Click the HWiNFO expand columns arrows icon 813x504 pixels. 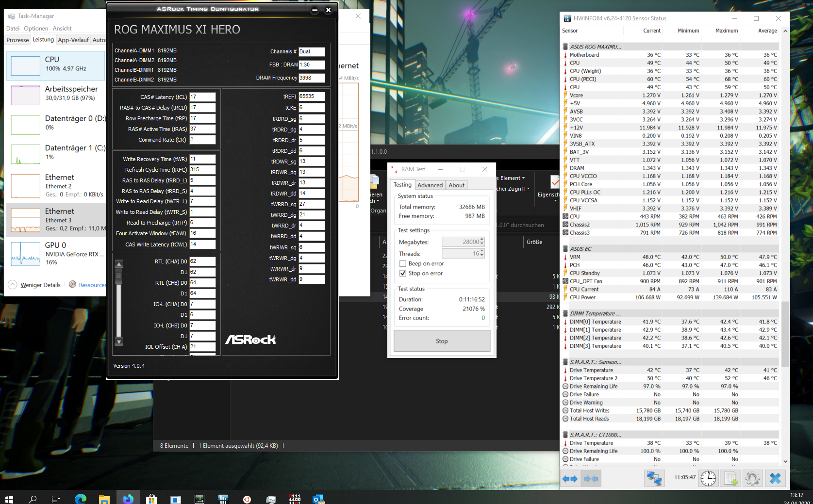pos(570,479)
